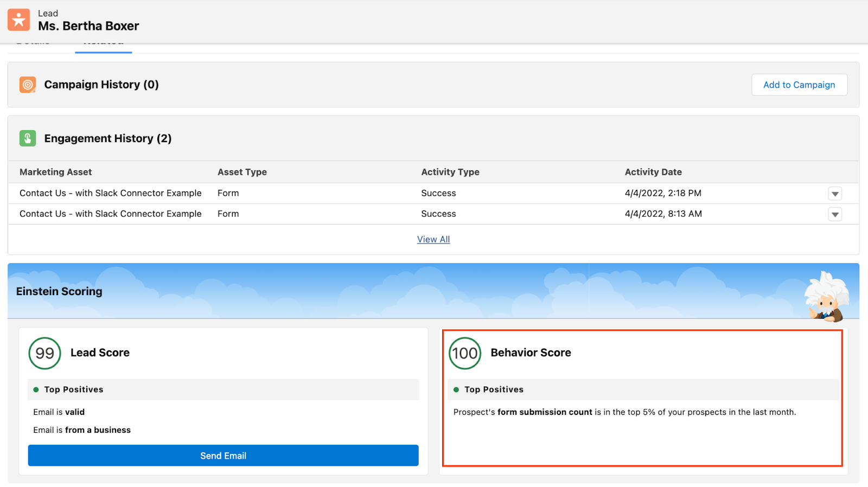
Task: Open Engagement History (2) related list
Action: tap(108, 138)
